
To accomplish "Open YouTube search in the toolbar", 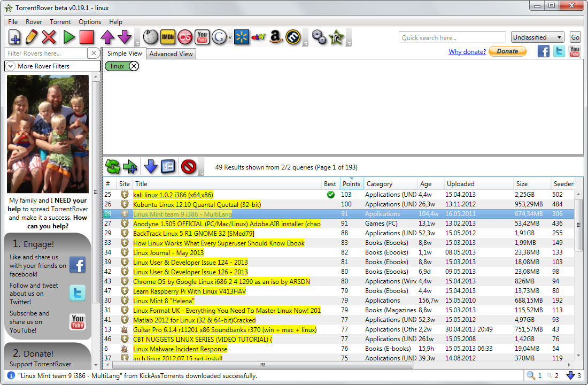I will click(202, 37).
